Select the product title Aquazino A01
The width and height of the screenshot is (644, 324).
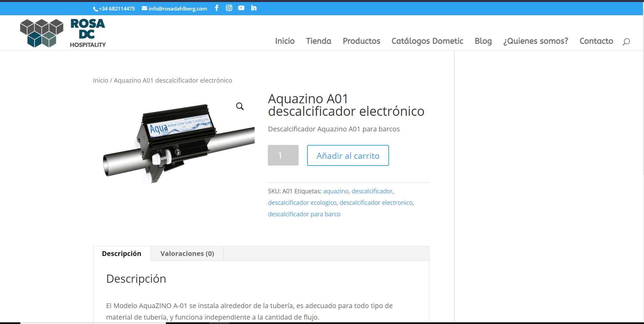346,105
